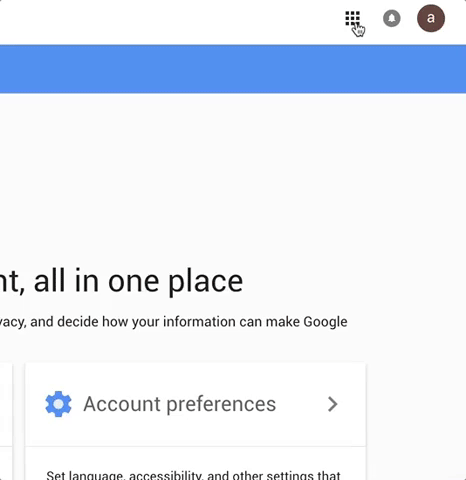Click blank area right of Account preferences card

point(416,422)
